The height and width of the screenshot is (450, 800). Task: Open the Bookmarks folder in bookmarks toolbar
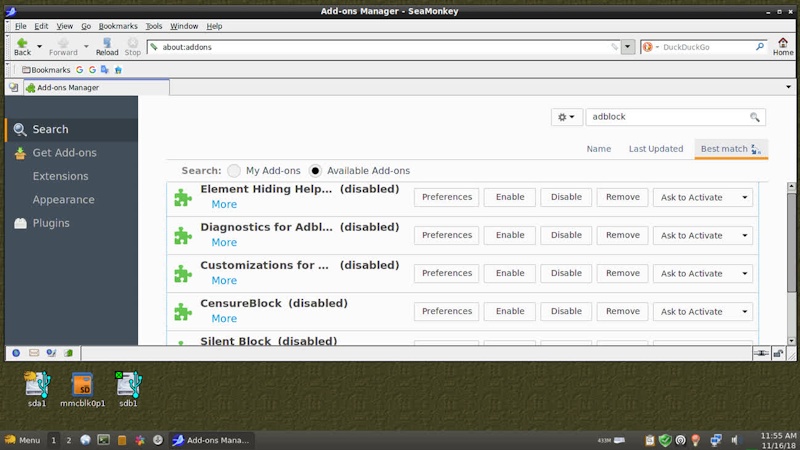pos(46,70)
